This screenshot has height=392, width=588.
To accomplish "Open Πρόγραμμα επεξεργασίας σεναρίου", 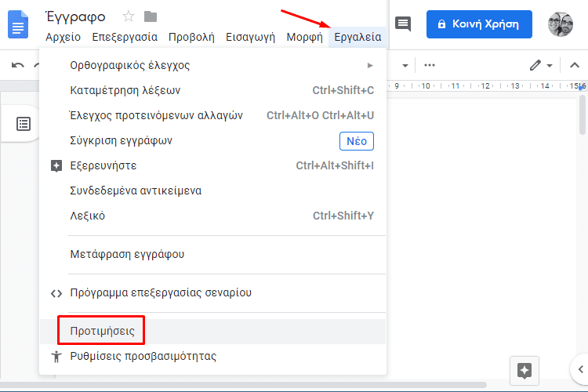I will (x=212, y=292).
